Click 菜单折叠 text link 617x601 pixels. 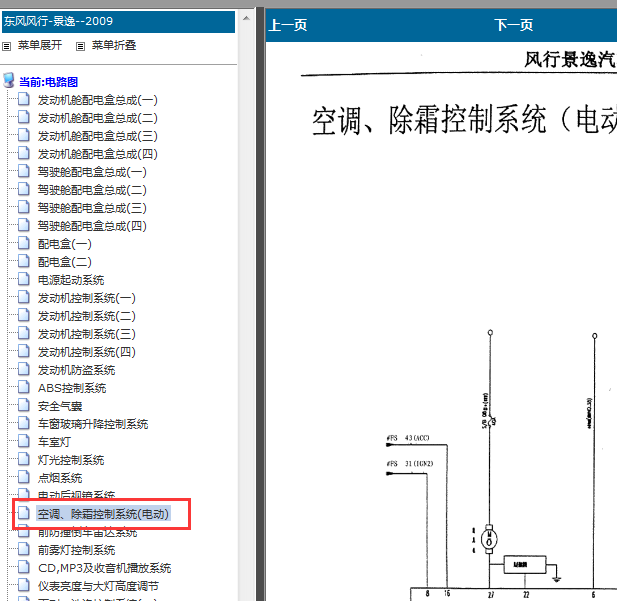pos(114,45)
